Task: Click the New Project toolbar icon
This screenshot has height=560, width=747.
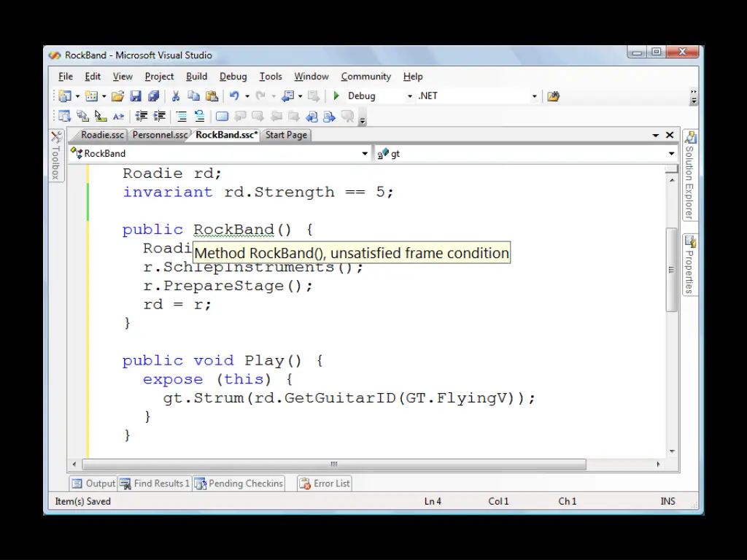Action: tap(65, 96)
